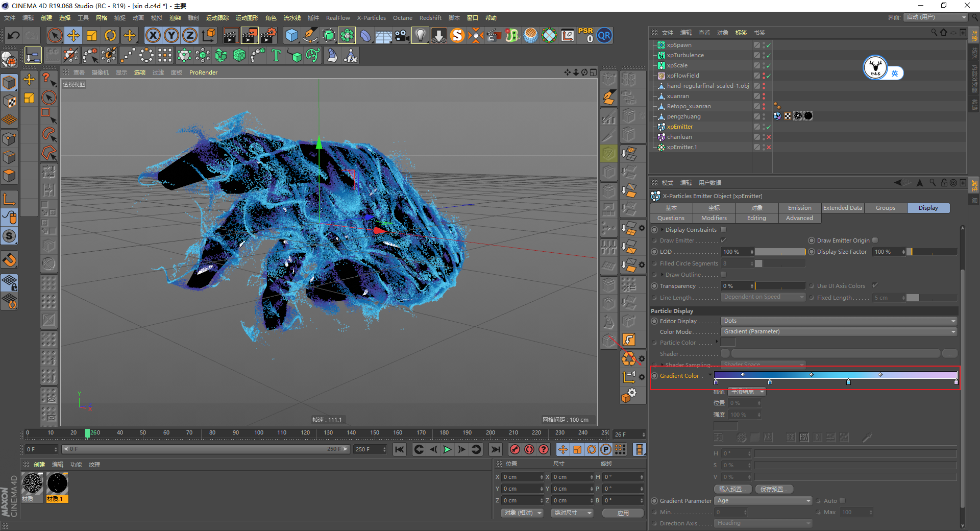Open the Gradient Parameter dropdown showing Age
This screenshot has height=531, width=980.
click(763, 501)
